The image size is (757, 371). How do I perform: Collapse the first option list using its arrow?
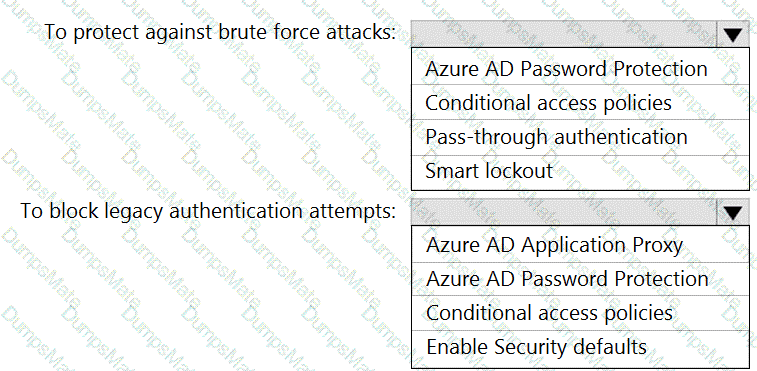coord(733,34)
